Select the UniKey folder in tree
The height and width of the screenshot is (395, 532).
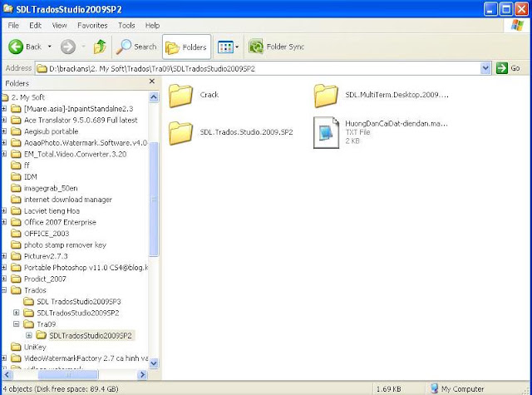click(x=35, y=347)
